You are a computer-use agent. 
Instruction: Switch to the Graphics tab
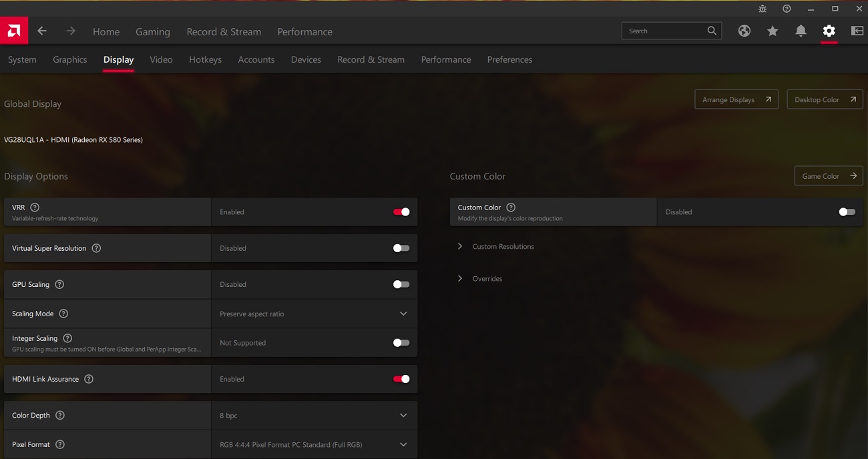click(x=70, y=59)
